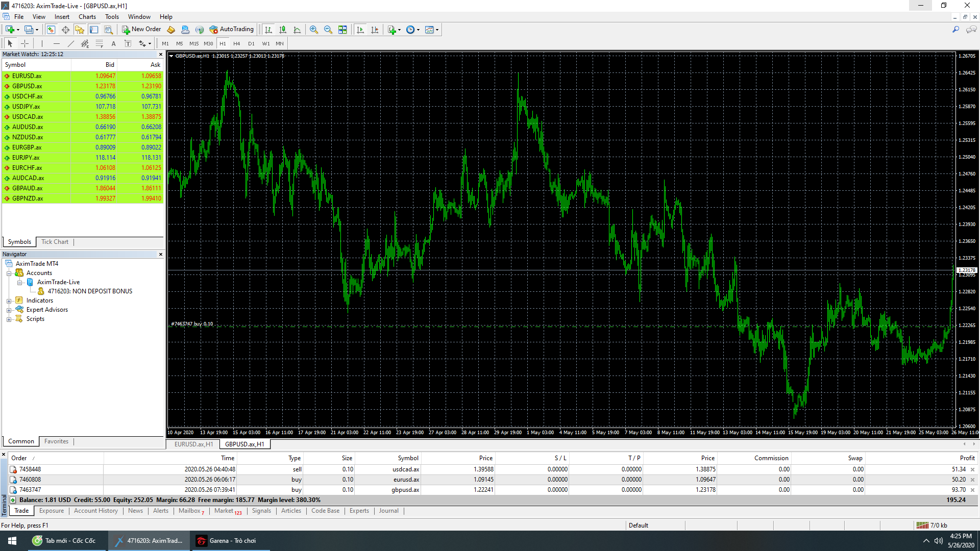Select the EURUSD.ax,H1 chart tab
The height and width of the screenshot is (551, 980).
pyautogui.click(x=193, y=444)
